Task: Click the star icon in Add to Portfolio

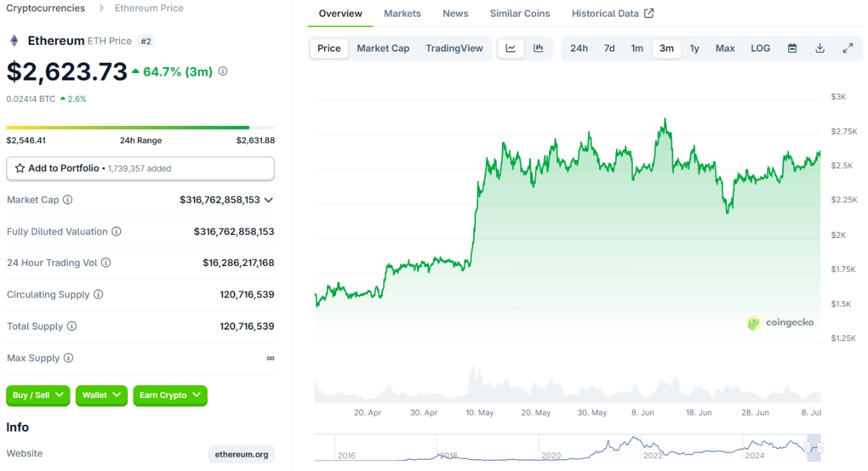Action: point(20,168)
